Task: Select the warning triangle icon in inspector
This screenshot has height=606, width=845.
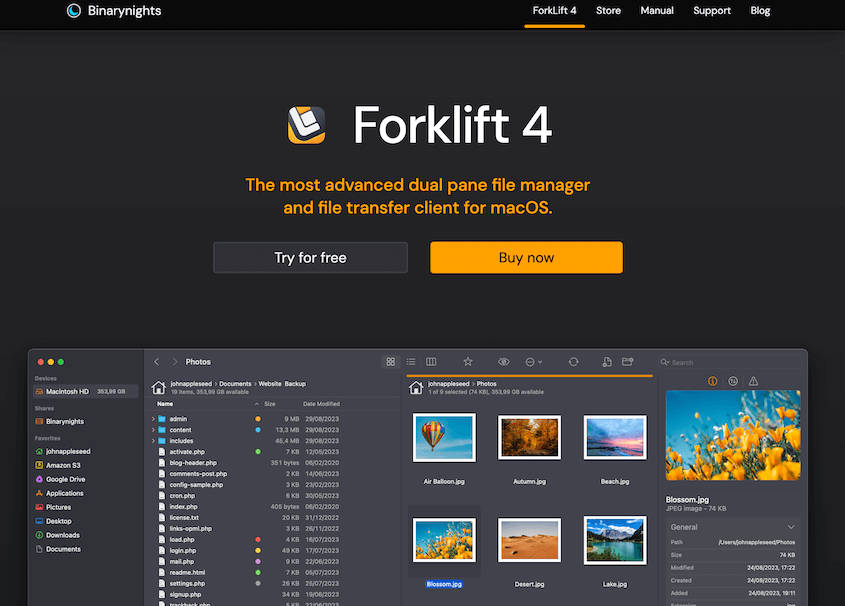Action: click(x=753, y=381)
